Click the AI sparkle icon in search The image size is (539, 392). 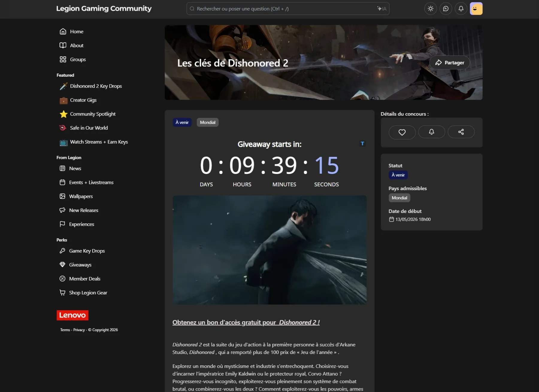381,9
